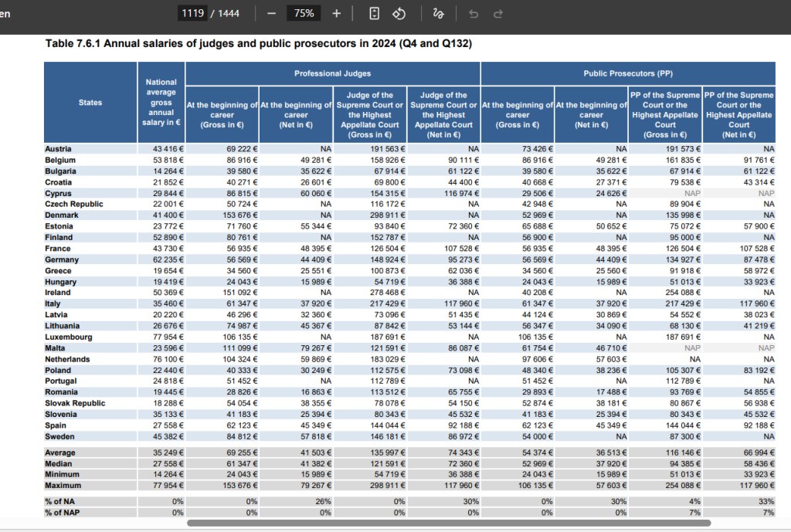Click the 'Ireland' row label
Viewport: 791px width, 532px height.
[x=57, y=292]
